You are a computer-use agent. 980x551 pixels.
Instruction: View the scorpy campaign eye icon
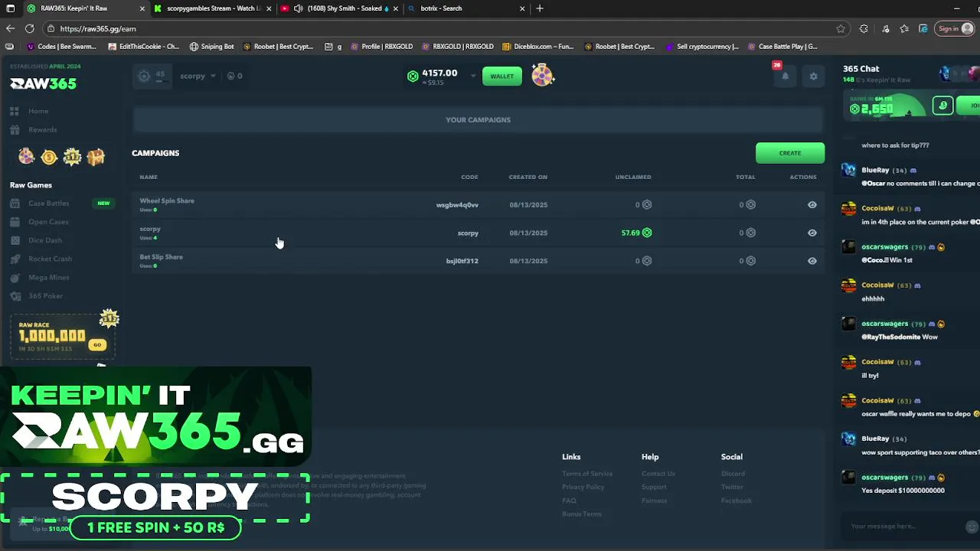pos(812,233)
